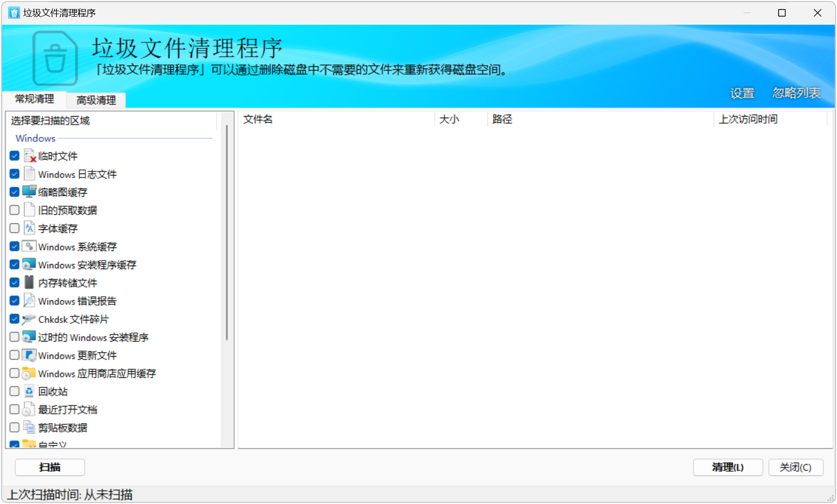Click the Windows 错误报告 magnifier icon
This screenshot has height=504, width=837.
pos(30,300)
